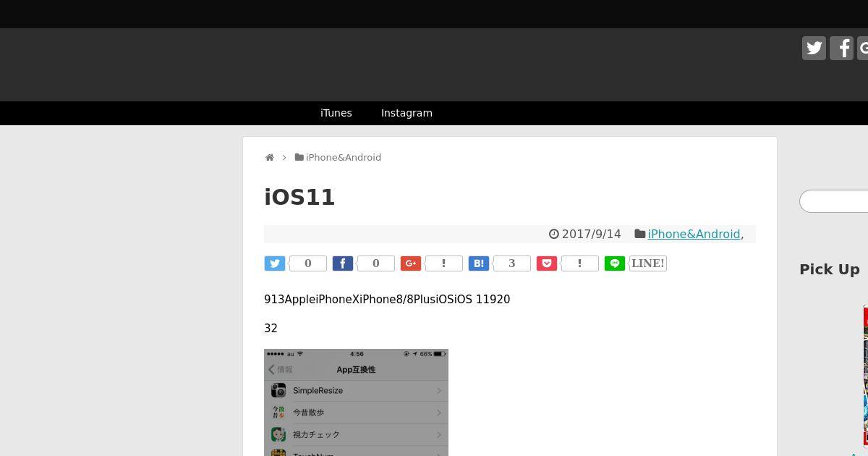The width and height of the screenshot is (868, 456).
Task: Open the Instagram menu item
Action: point(407,113)
